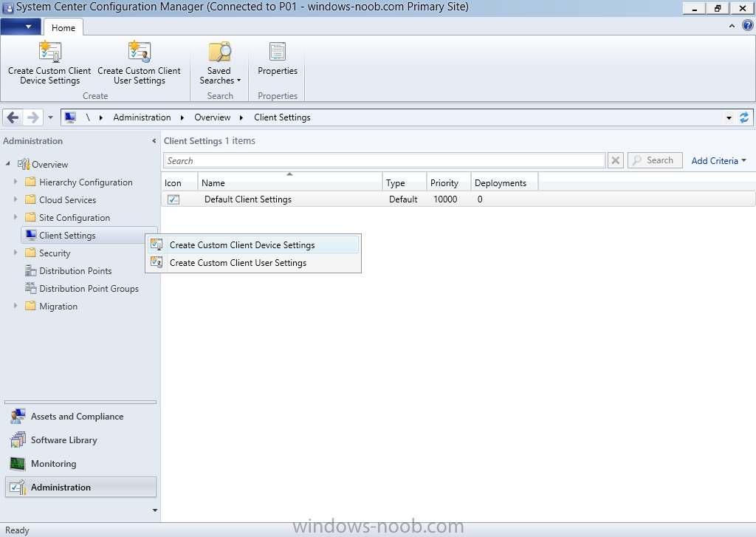This screenshot has height=537, width=756.
Task: Collapse the ribbon with the up chevron
Action: pos(732,26)
